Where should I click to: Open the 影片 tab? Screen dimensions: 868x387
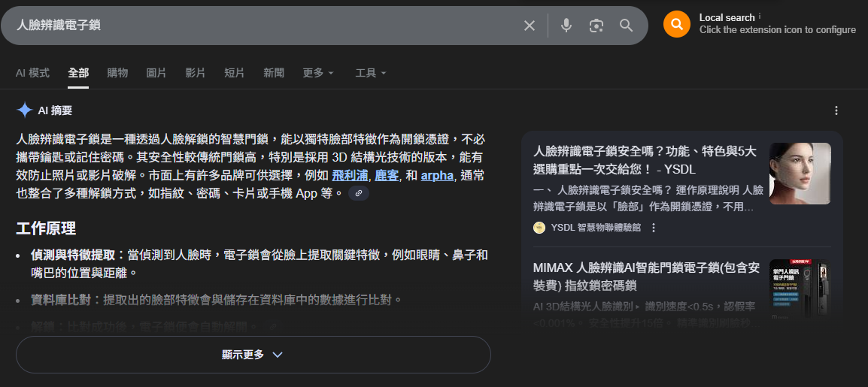[195, 72]
